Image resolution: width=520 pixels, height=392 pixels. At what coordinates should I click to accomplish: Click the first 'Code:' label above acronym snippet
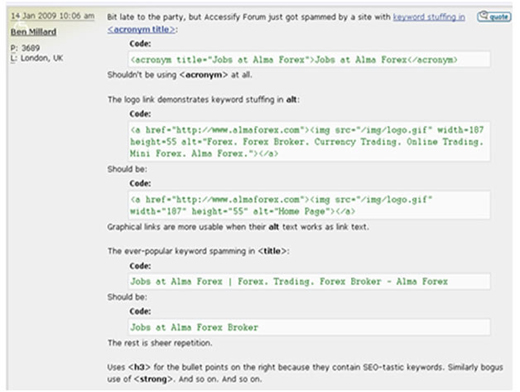[x=140, y=44]
